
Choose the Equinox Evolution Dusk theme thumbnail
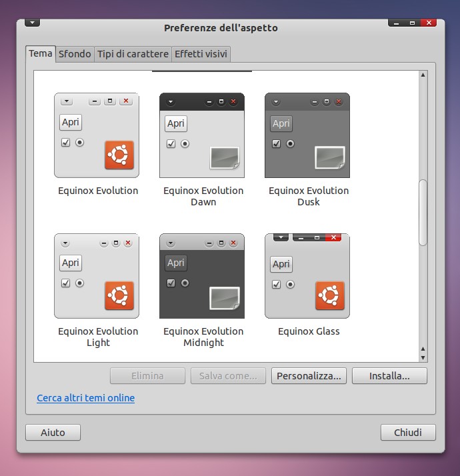pos(307,135)
